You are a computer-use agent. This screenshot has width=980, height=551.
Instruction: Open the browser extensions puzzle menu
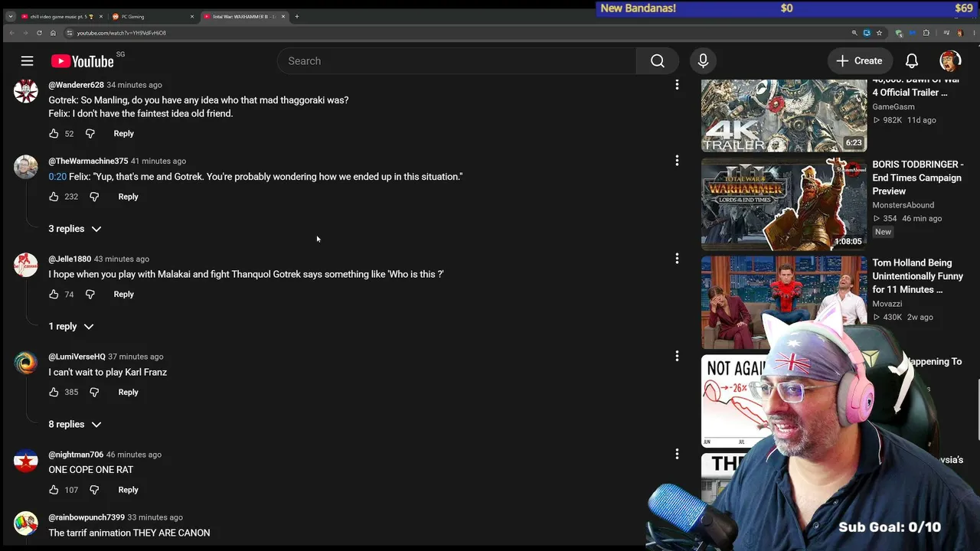tap(926, 33)
